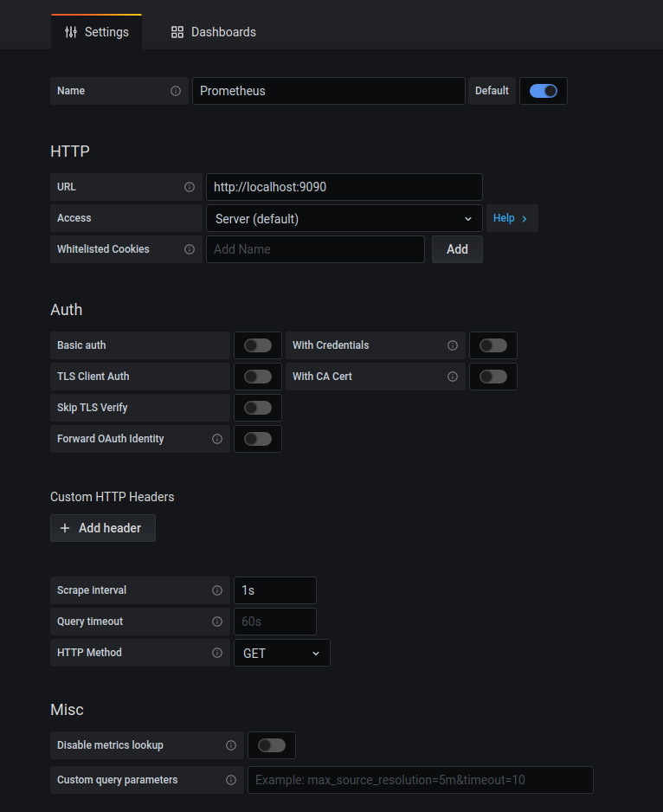Enable the Basic auth switch

pos(257,345)
